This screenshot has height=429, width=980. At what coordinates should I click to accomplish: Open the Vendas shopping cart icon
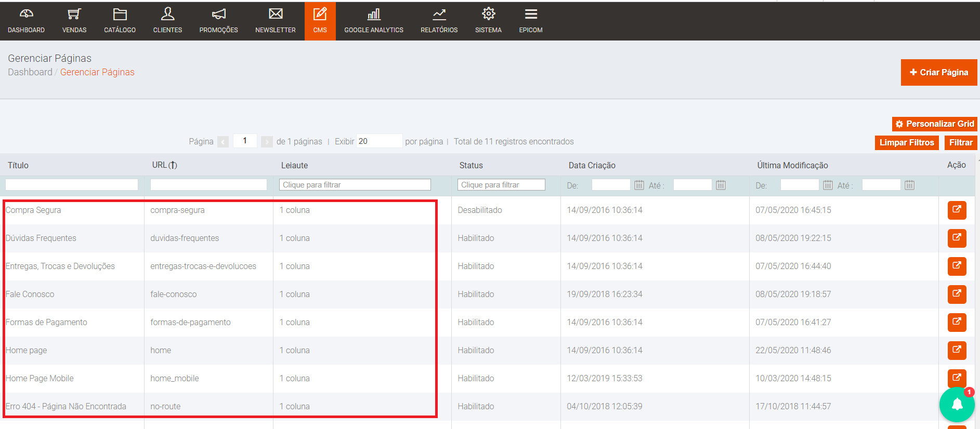(x=74, y=14)
